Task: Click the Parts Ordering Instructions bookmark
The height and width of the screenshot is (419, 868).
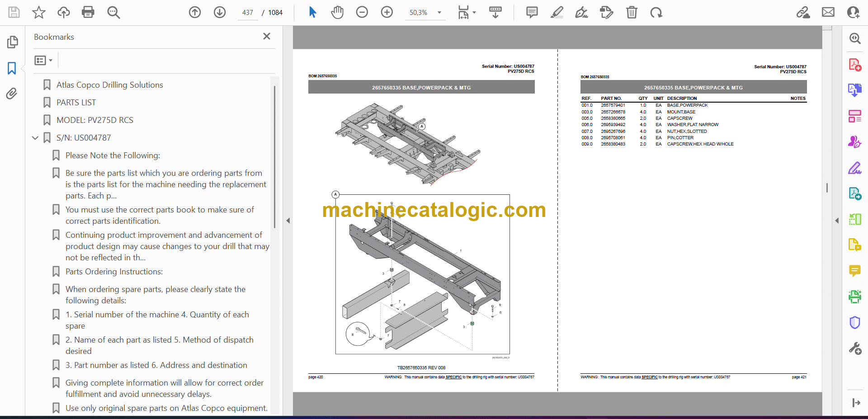Action: (x=114, y=272)
